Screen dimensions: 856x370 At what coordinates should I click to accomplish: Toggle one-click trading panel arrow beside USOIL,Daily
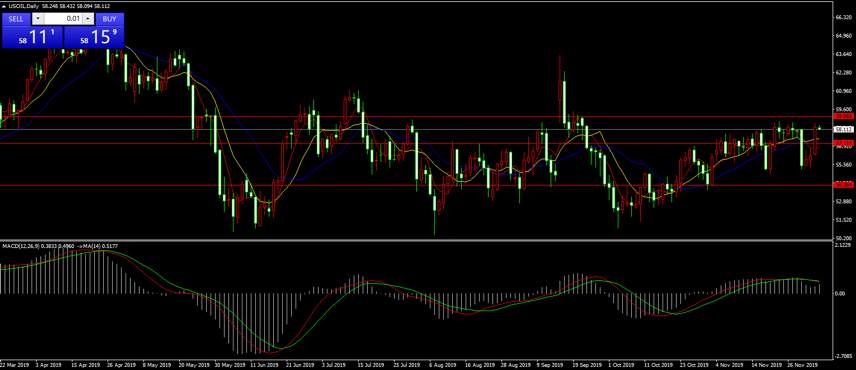4,7
